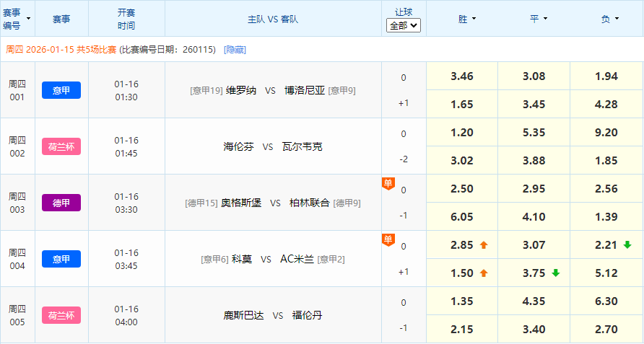Click the orange up arrow next to 2.85
Screen dimensions: 644x344
pyautogui.click(x=484, y=245)
